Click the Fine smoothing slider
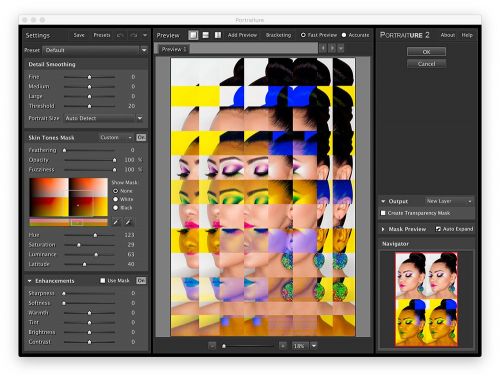This screenshot has width=500, height=379. (x=89, y=77)
